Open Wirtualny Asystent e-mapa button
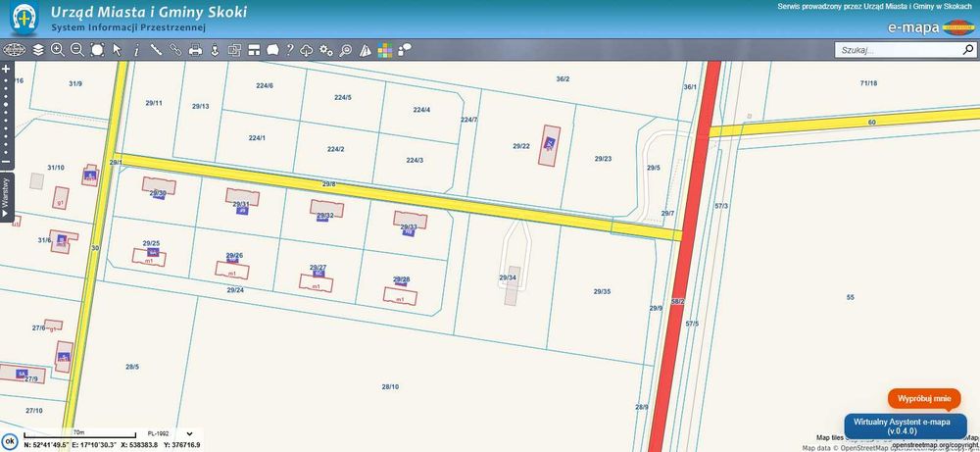This screenshot has width=980, height=452. point(906,427)
